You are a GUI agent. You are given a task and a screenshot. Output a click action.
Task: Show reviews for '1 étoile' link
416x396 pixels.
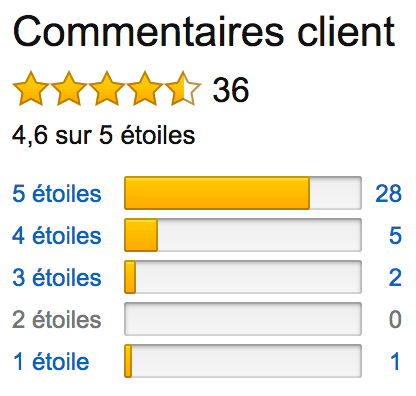(x=51, y=362)
